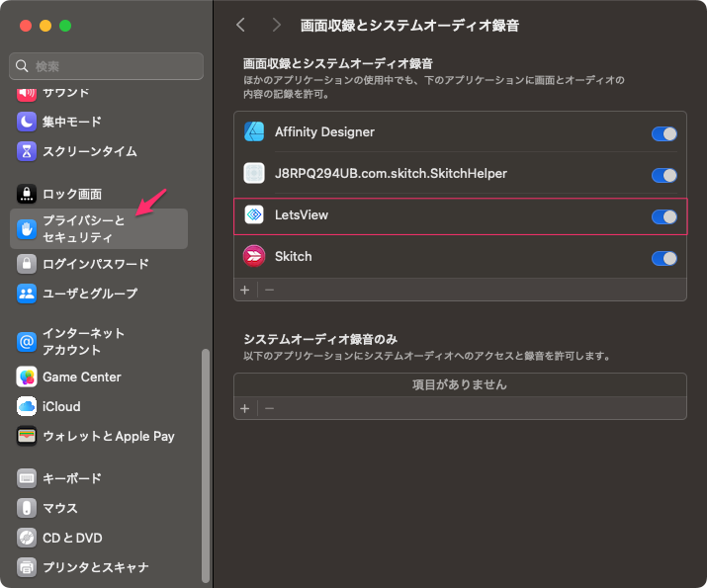The height and width of the screenshot is (588, 707).
Task: Open 集中モード settings
Action: click(x=71, y=122)
